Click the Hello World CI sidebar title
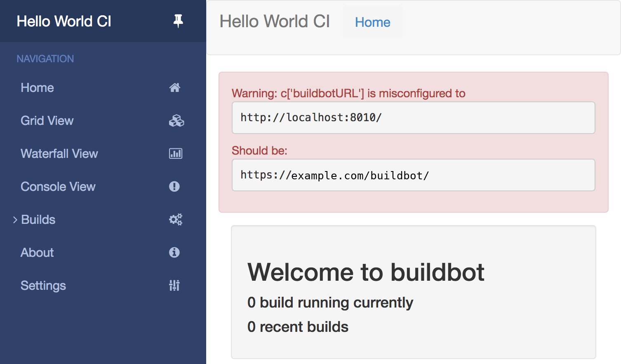The width and height of the screenshot is (621, 364). click(64, 21)
